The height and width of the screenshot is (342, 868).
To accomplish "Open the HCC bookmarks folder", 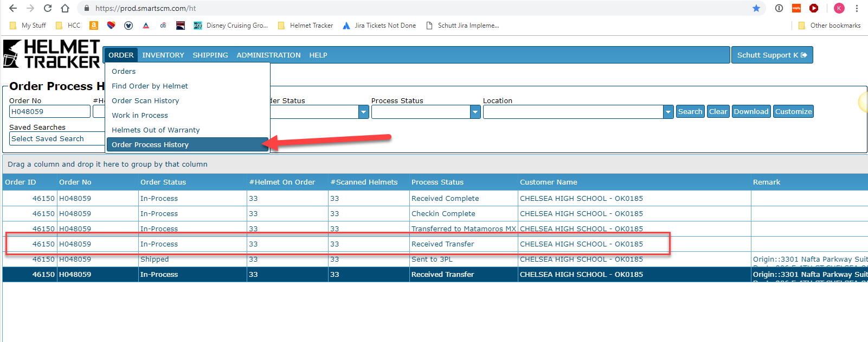I will pos(68,25).
